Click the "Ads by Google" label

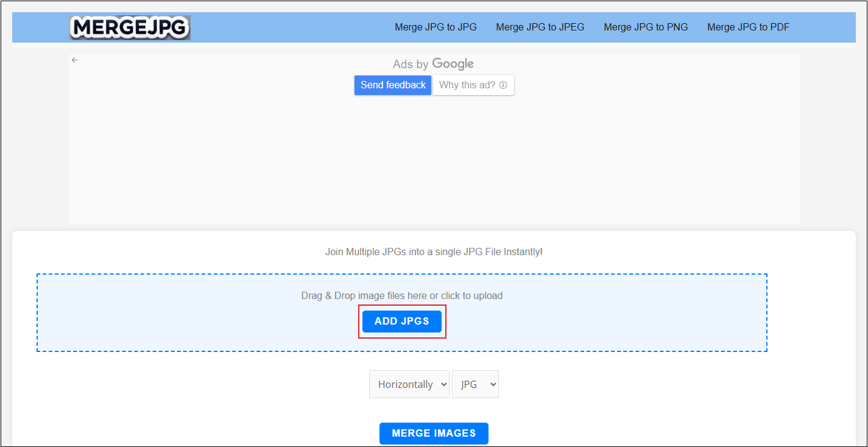[433, 63]
